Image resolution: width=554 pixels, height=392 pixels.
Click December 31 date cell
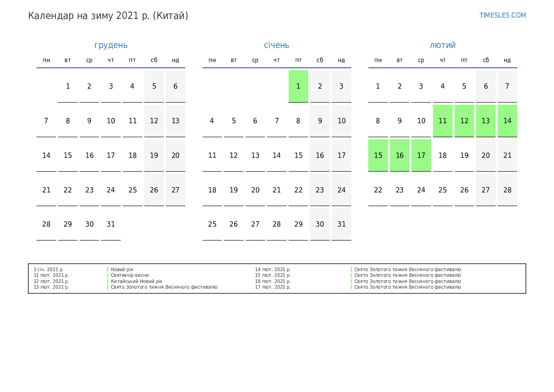tap(111, 224)
